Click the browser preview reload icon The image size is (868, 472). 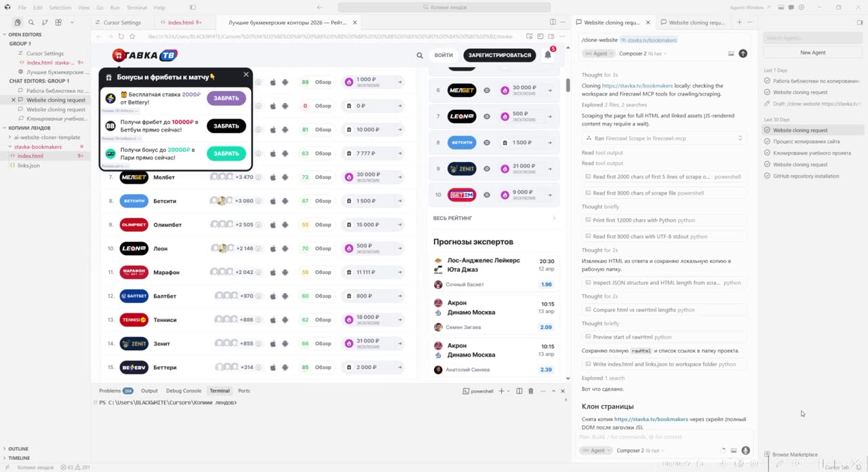point(121,37)
